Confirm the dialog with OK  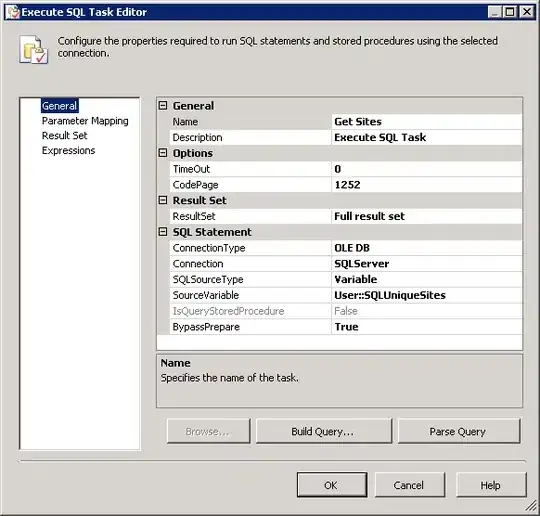pyautogui.click(x=332, y=485)
